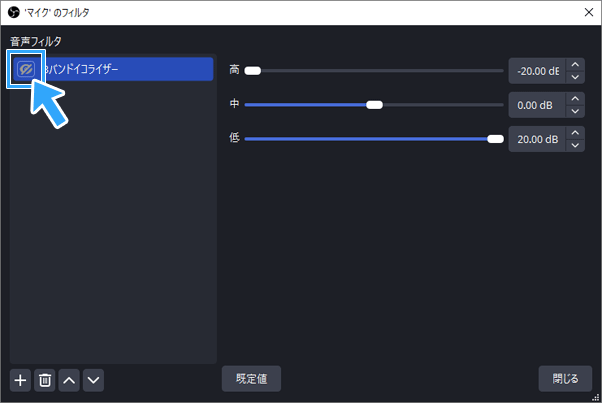
Task: Click the 中 band slider handle
Action: [374, 105]
